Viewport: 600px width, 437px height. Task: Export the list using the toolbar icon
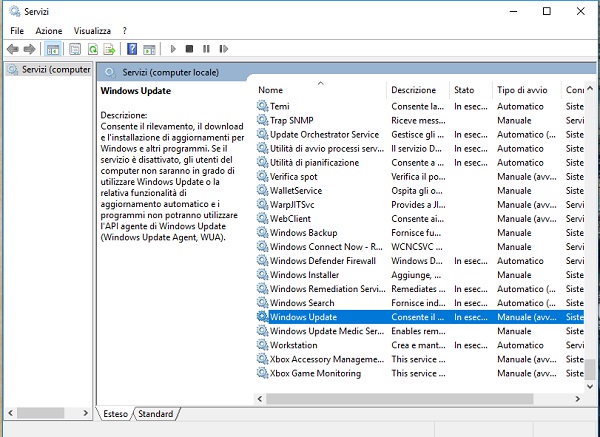tap(109, 49)
